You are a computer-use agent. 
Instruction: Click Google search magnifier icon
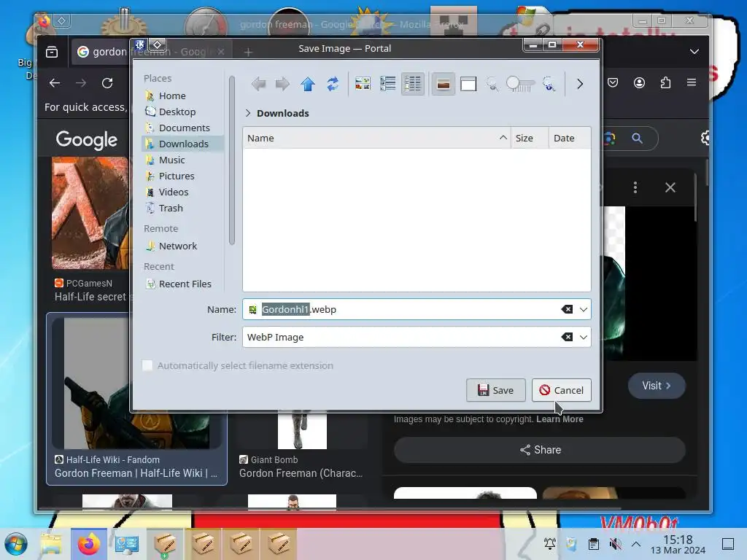[637, 139]
